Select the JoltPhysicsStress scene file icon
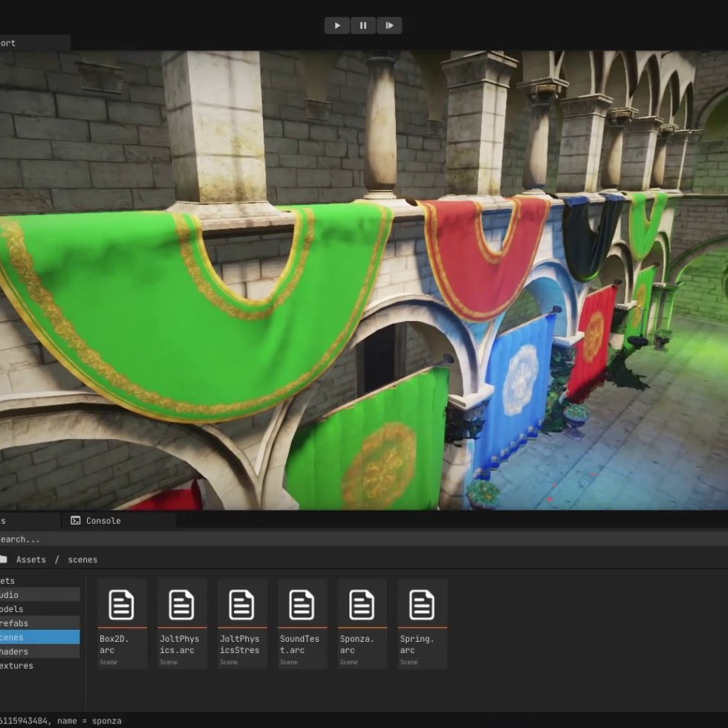728x728 pixels. [242, 605]
